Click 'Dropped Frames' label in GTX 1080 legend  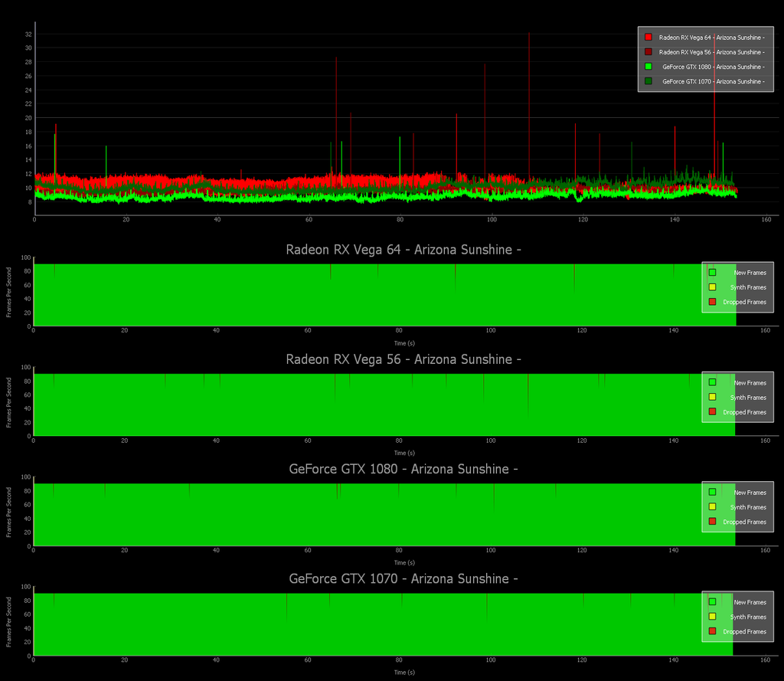(x=744, y=522)
